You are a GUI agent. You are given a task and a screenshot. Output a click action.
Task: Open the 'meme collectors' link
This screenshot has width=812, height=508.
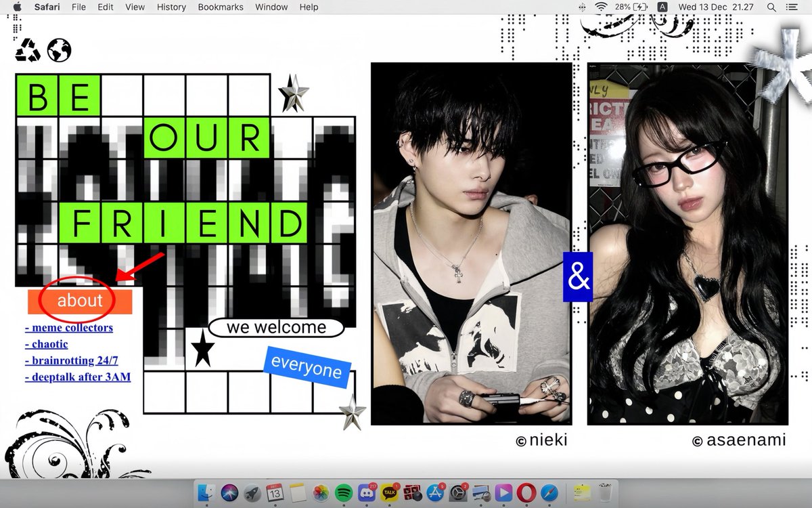tap(69, 328)
